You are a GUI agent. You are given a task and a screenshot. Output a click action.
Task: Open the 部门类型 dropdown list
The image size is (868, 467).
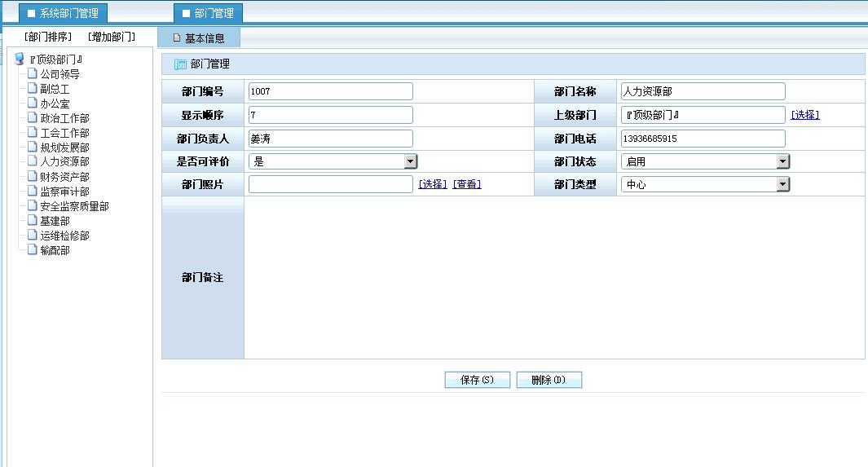click(x=782, y=184)
